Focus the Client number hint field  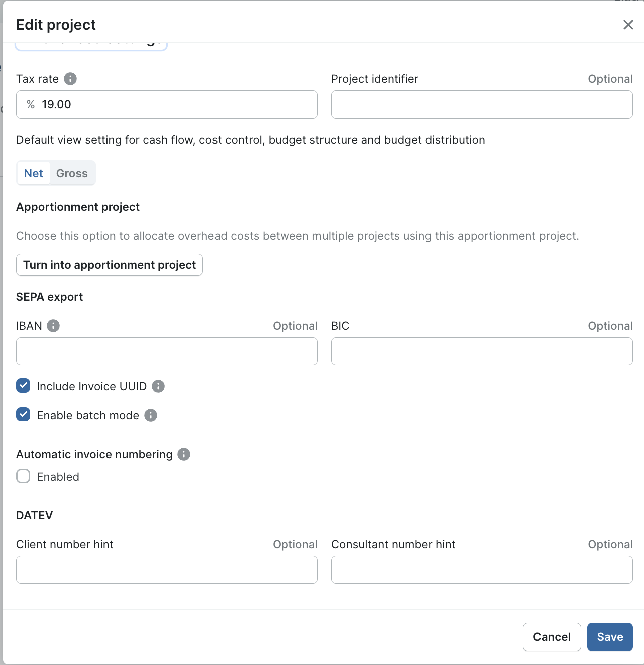point(167,570)
